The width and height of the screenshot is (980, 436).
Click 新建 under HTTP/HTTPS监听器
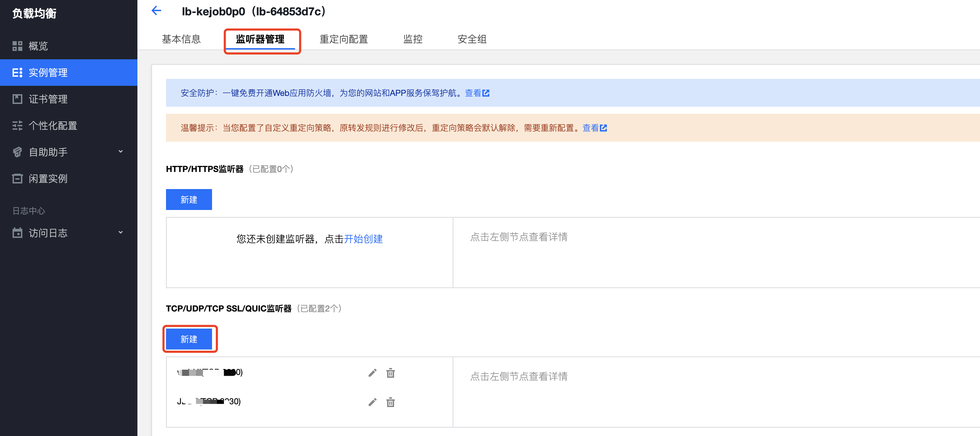click(189, 200)
